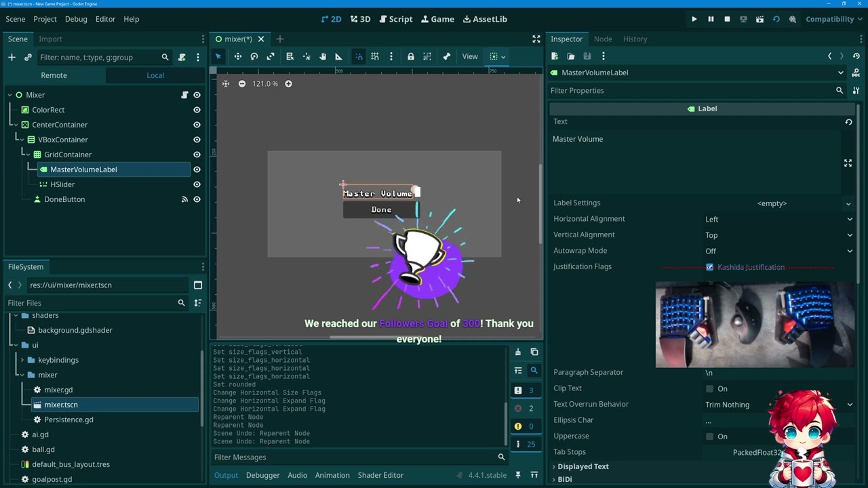Open the Debugger bottom panel
Screen dimensions: 868x488
(263, 475)
